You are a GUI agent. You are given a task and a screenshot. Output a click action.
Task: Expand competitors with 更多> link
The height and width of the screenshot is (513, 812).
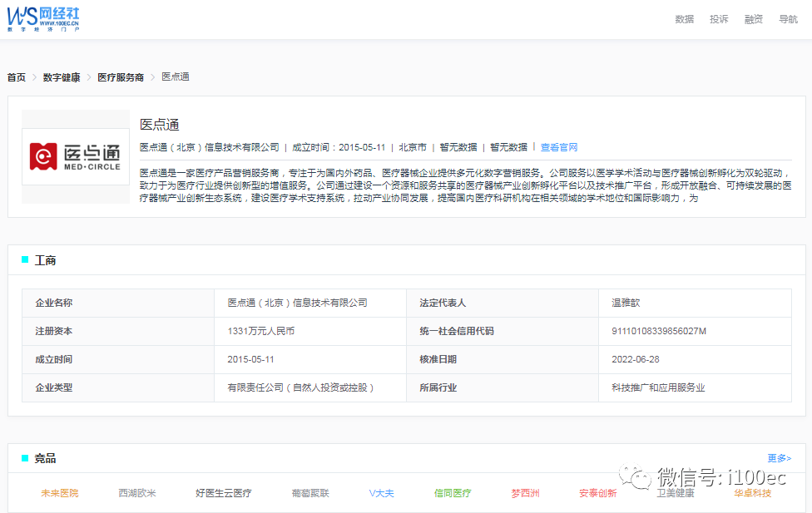click(779, 458)
